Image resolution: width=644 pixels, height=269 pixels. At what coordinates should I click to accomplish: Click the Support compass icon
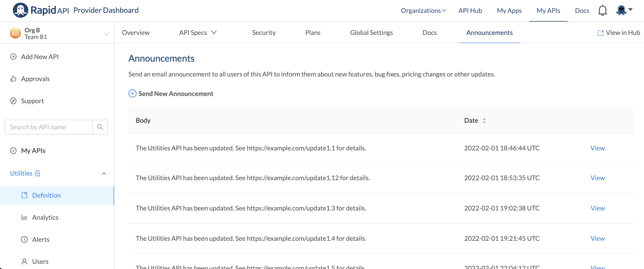pos(13,101)
